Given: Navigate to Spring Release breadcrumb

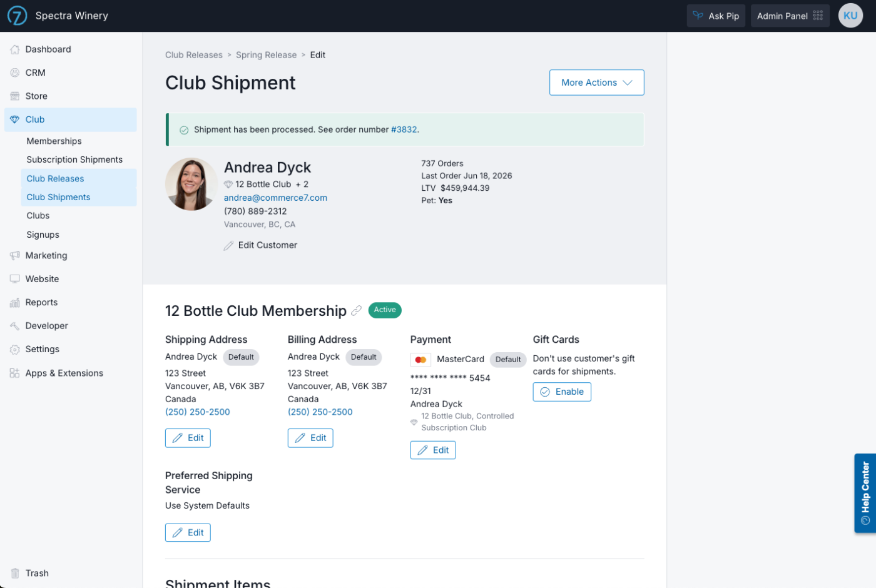Looking at the screenshot, I should tap(267, 55).
